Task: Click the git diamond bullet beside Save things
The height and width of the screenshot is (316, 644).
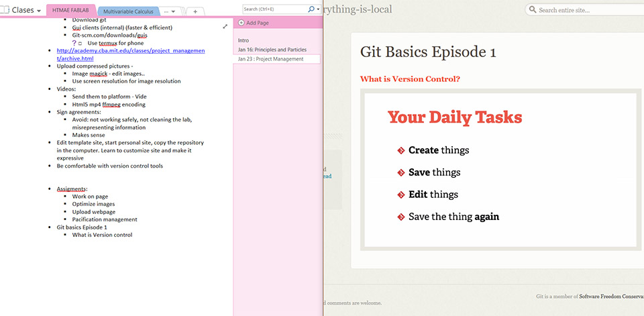Action: [x=401, y=173]
